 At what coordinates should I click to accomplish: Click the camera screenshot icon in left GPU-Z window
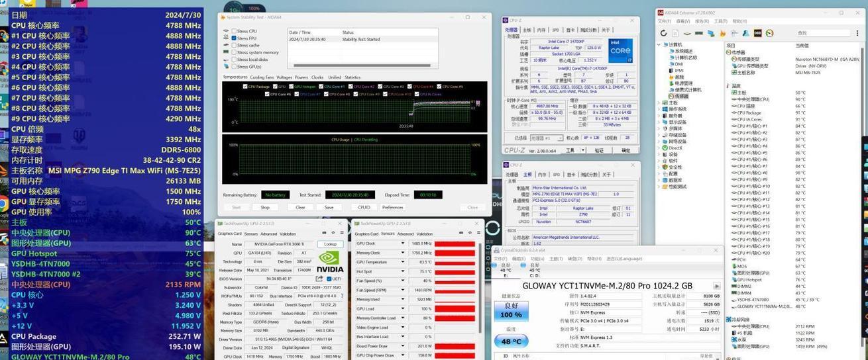(324, 232)
